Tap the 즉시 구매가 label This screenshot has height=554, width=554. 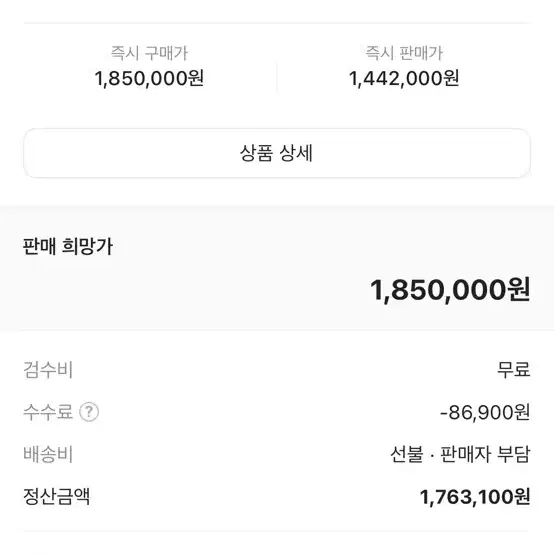pyautogui.click(x=149, y=53)
